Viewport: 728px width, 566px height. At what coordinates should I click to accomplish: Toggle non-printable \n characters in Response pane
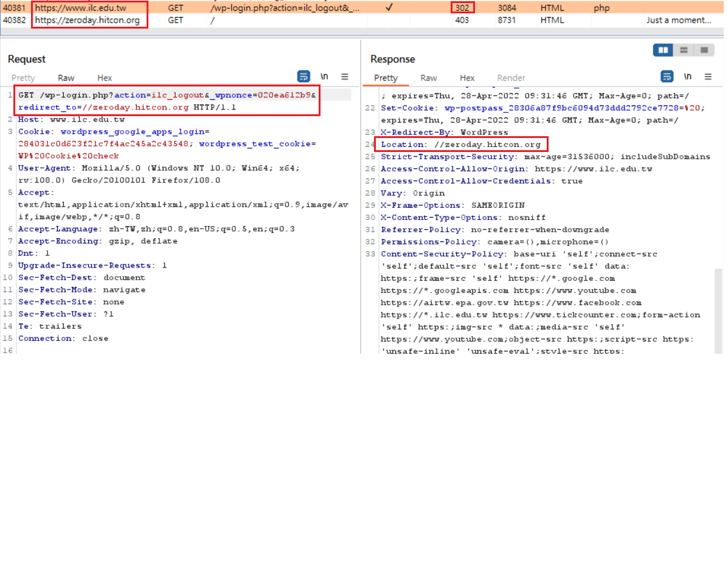tap(688, 77)
